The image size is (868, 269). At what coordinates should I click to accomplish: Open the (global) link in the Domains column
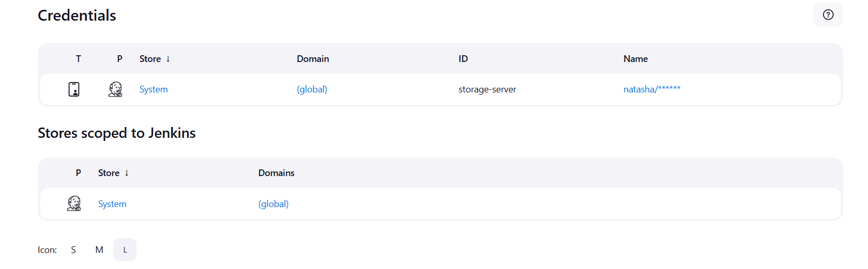273,204
